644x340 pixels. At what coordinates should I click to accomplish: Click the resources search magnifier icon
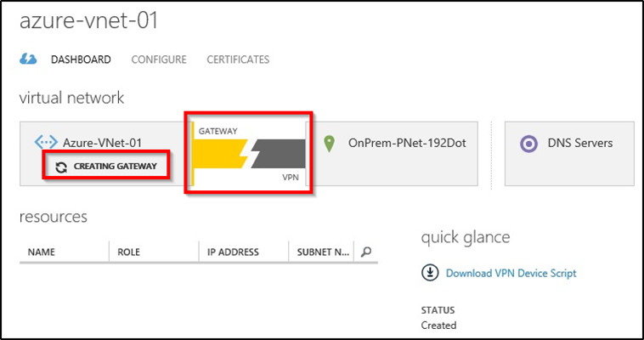click(366, 252)
